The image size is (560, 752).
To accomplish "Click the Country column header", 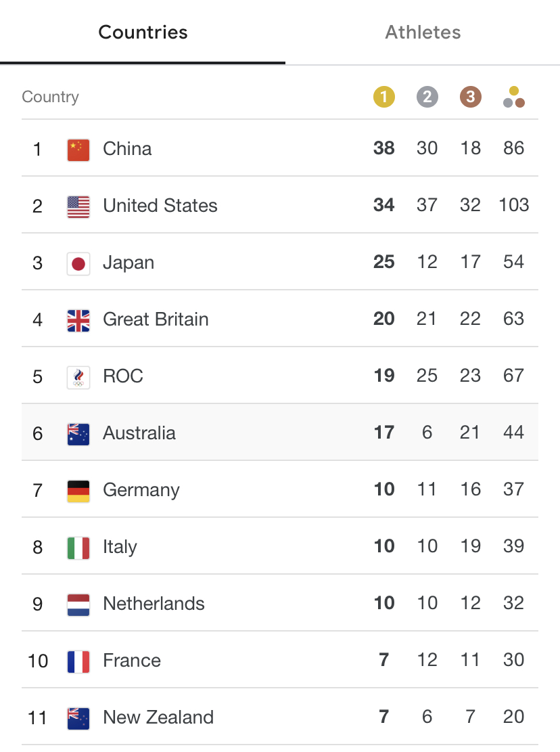I will click(50, 97).
